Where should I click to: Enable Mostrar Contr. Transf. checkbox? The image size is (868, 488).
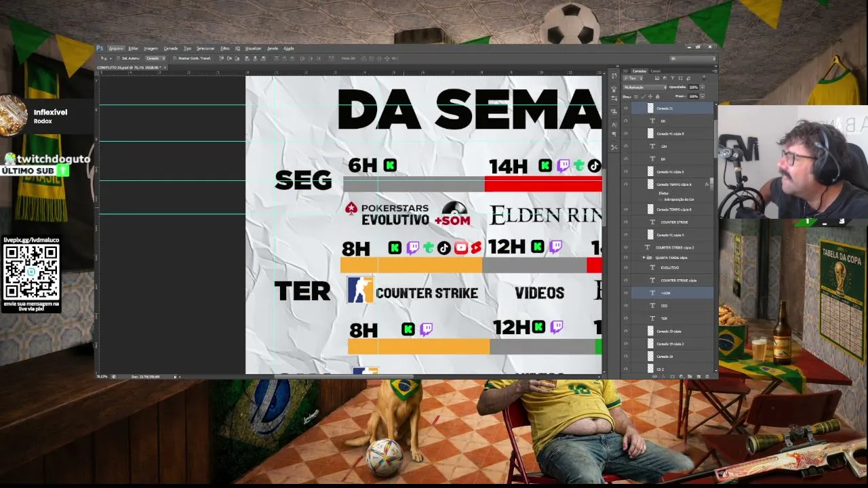point(176,58)
